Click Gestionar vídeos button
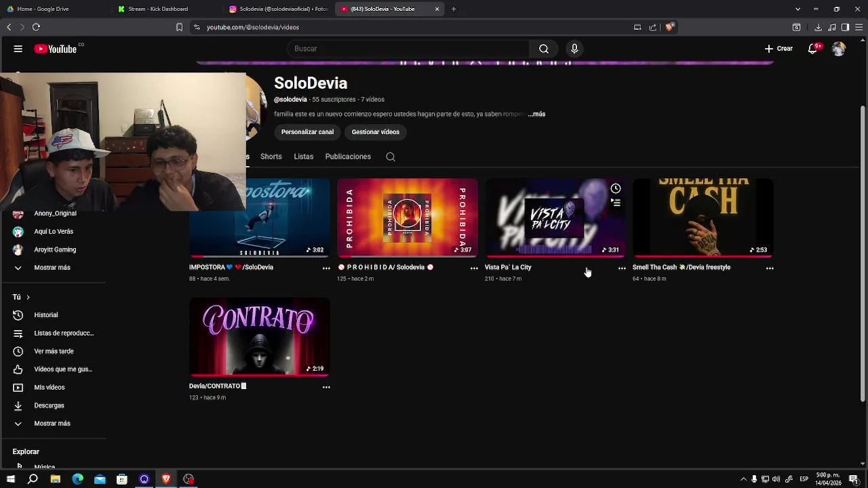The width and height of the screenshot is (868, 488). 375,132
